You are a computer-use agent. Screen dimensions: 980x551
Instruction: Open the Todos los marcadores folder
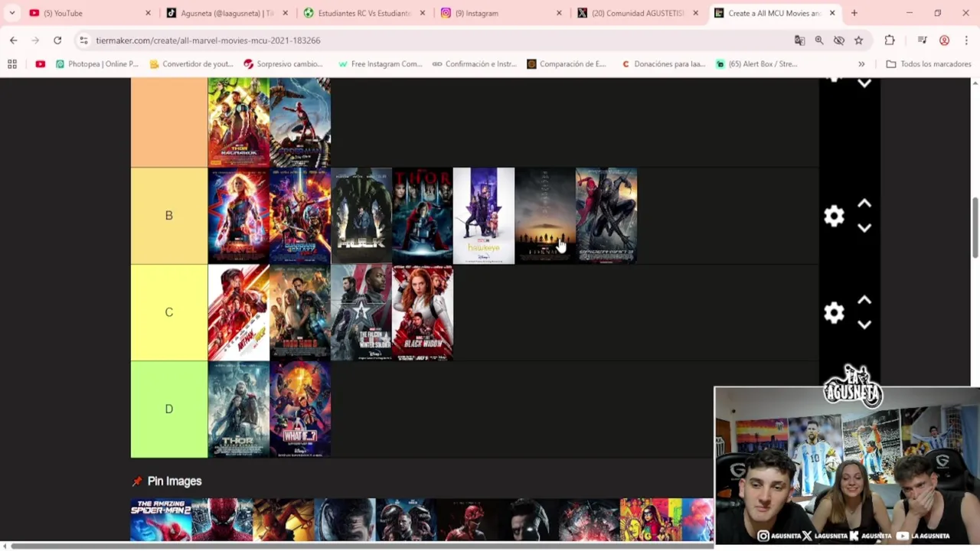click(929, 64)
